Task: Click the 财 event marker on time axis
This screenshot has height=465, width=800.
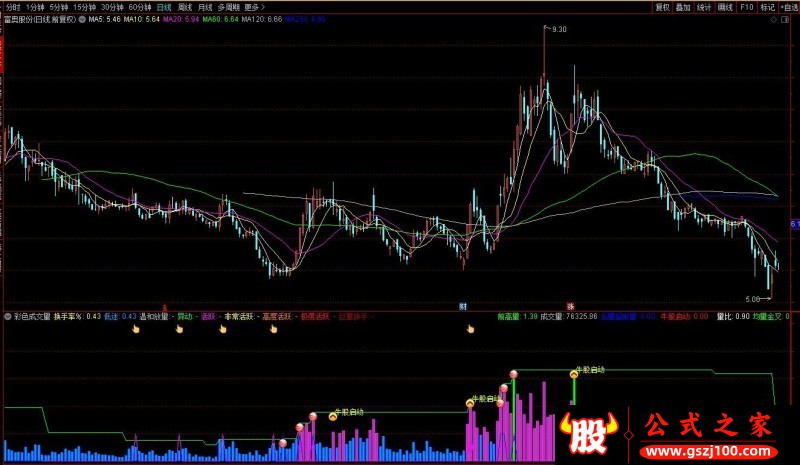Action: 463,306
